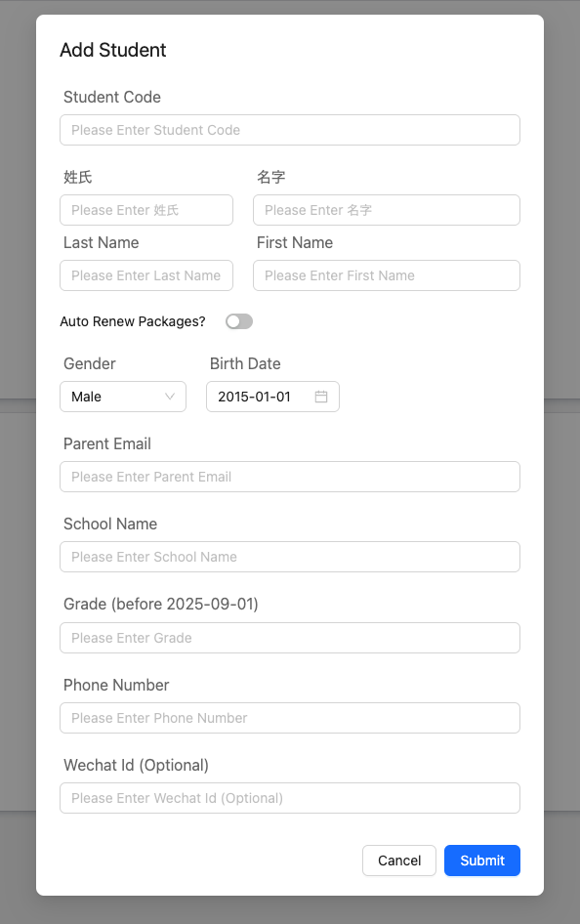Expand the Gender dropdown showing Male

coord(123,397)
